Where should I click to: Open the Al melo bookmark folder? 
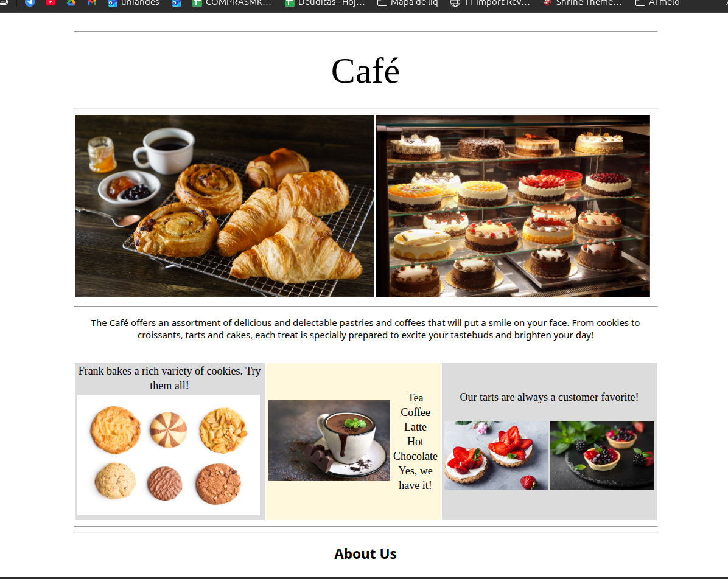657,3
